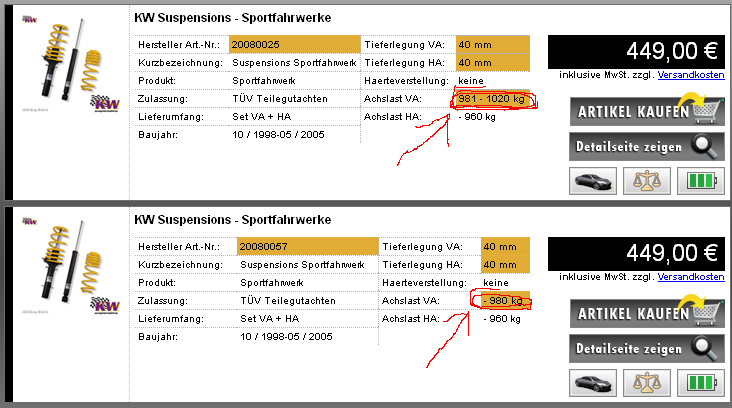This screenshot has height=408, width=732.
Task: Show Detailseite zeigen for article 20080025
Action: [x=647, y=147]
